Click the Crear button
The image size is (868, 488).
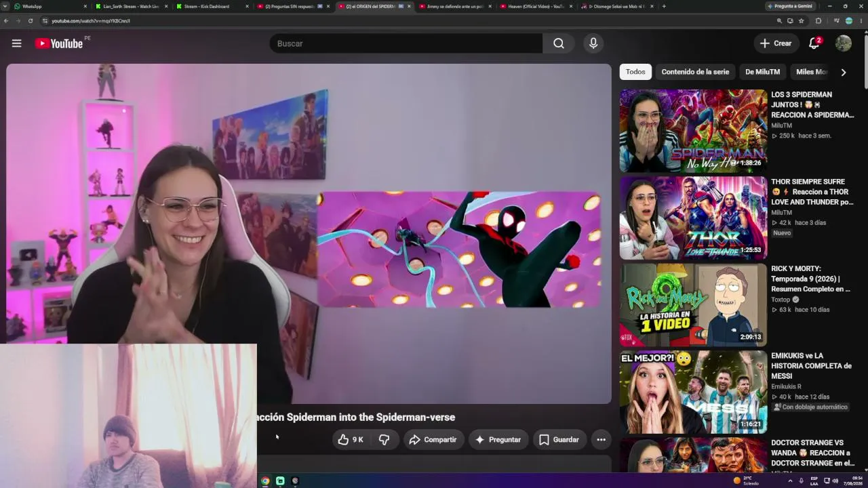(x=776, y=43)
